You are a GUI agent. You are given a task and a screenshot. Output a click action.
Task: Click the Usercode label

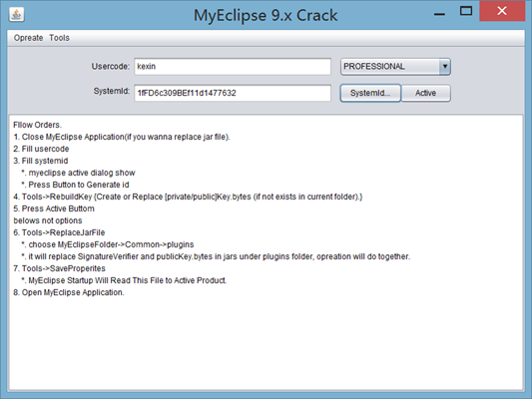tap(110, 66)
